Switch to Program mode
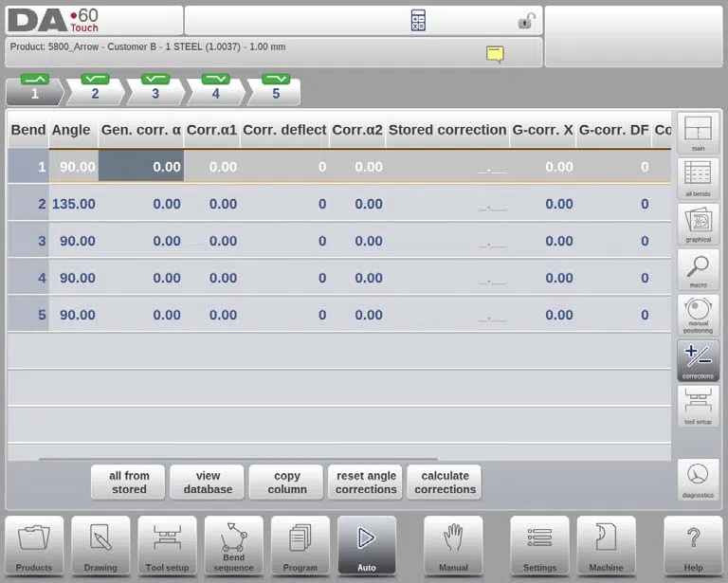This screenshot has height=583, width=728. click(300, 546)
